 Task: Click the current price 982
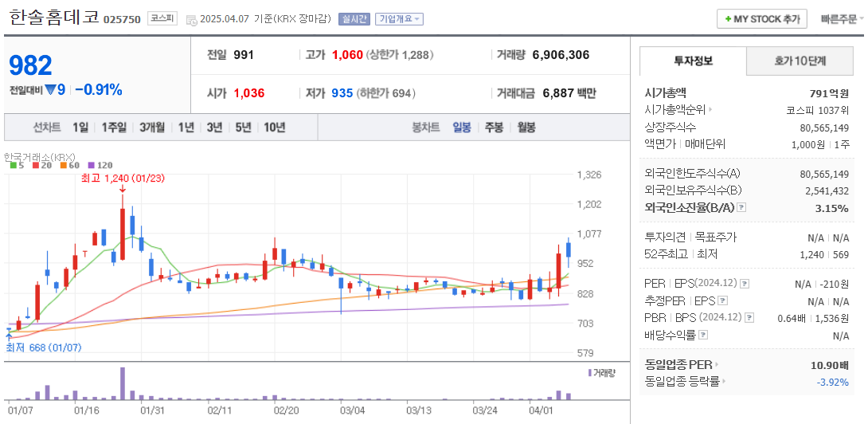[x=30, y=66]
